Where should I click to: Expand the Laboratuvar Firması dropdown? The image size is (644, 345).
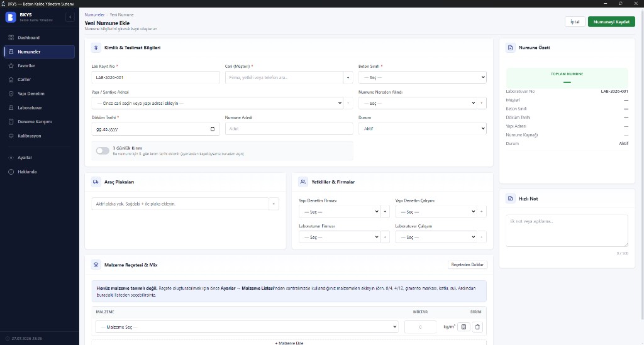[x=339, y=237]
